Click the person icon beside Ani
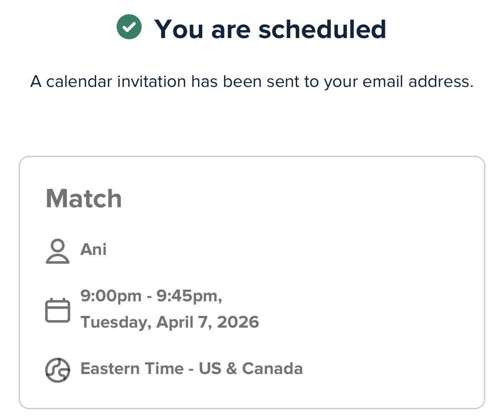Viewport: 504px width, 420px height. click(57, 251)
